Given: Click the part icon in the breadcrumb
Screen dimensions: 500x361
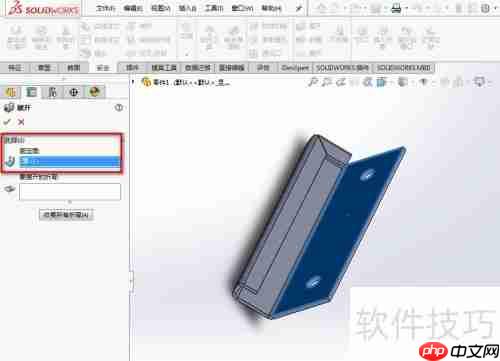Looking at the screenshot, I should pyautogui.click(x=146, y=82).
